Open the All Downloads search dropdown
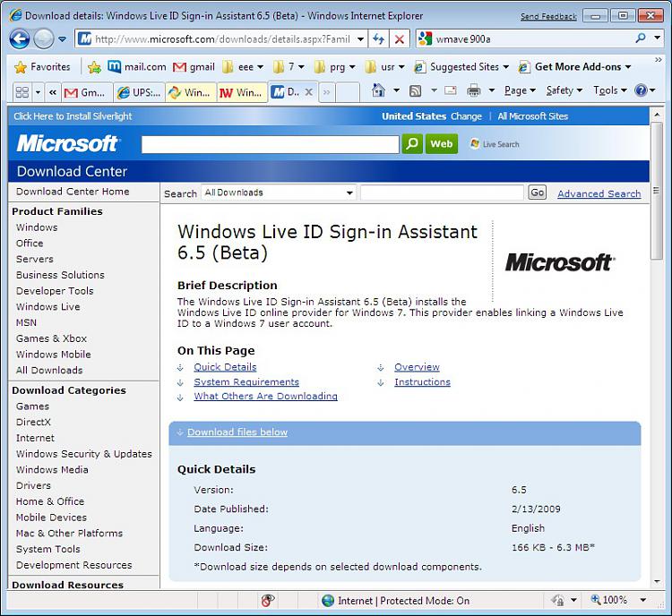 click(x=279, y=192)
